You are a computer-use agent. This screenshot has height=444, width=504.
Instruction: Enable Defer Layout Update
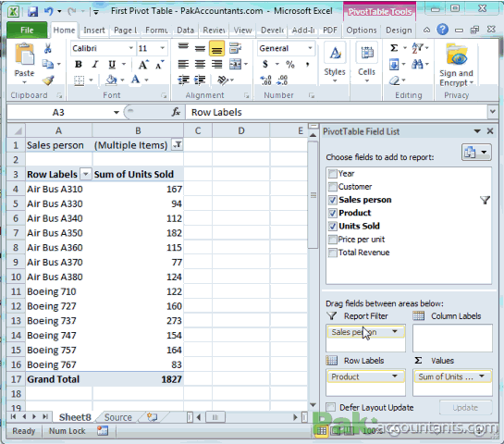(331, 407)
